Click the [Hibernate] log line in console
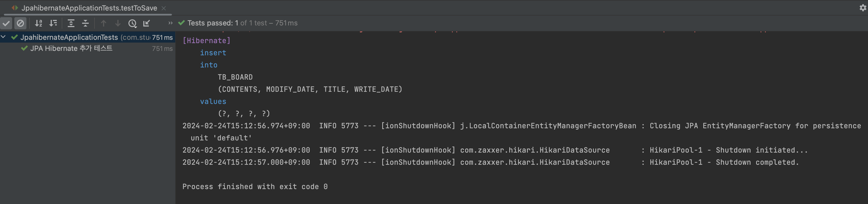Viewport: 868px width, 204px height. click(x=206, y=41)
